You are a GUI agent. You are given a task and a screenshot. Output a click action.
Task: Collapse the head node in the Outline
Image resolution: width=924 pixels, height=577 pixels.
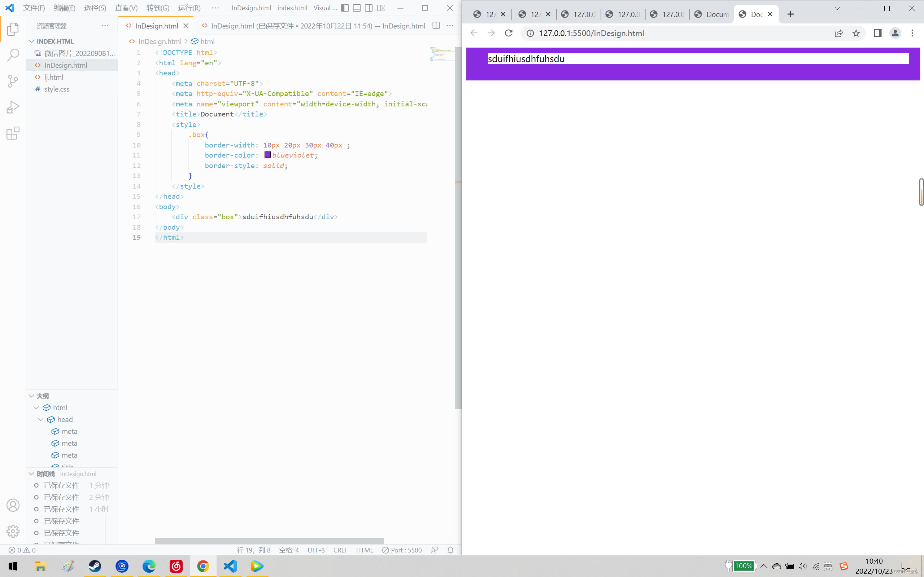tap(41, 419)
